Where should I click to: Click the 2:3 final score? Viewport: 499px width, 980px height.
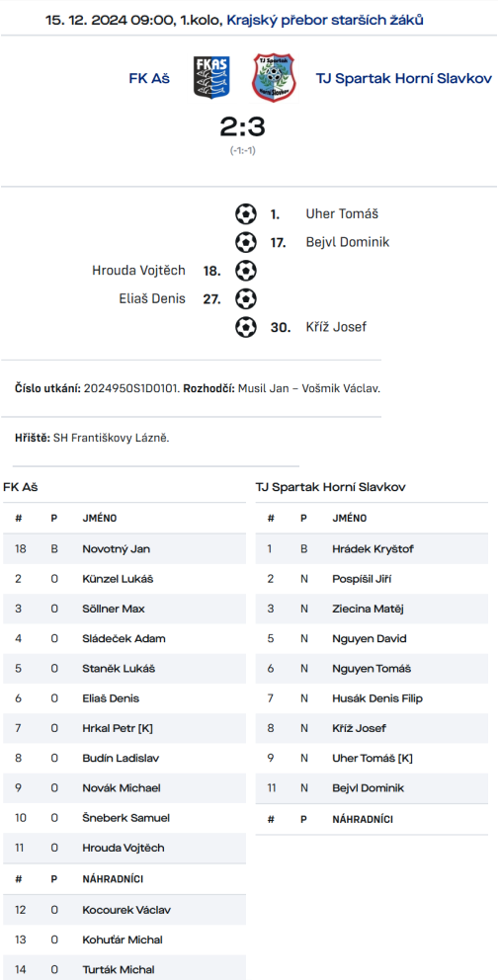tap(243, 126)
